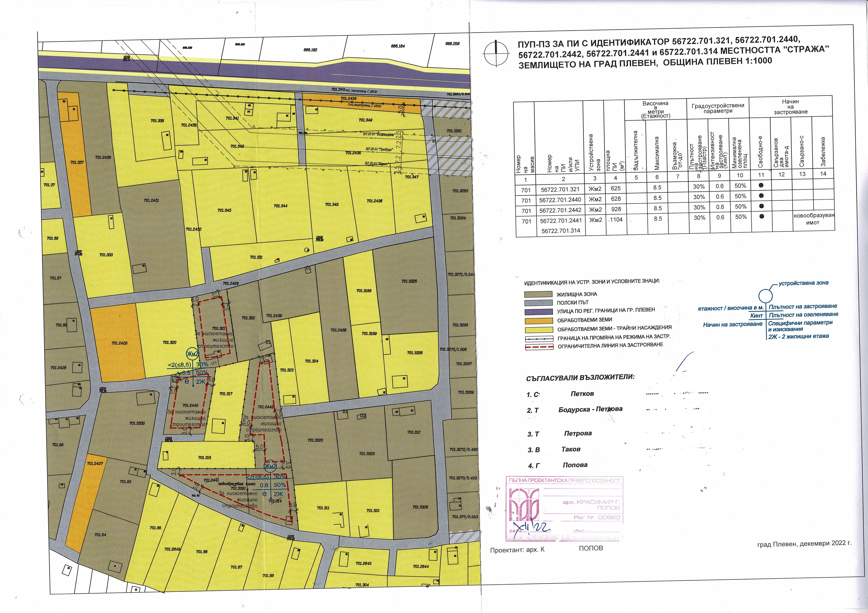Click map parcel label 701.338
Screen dimensions: 868x613
[x=157, y=121]
